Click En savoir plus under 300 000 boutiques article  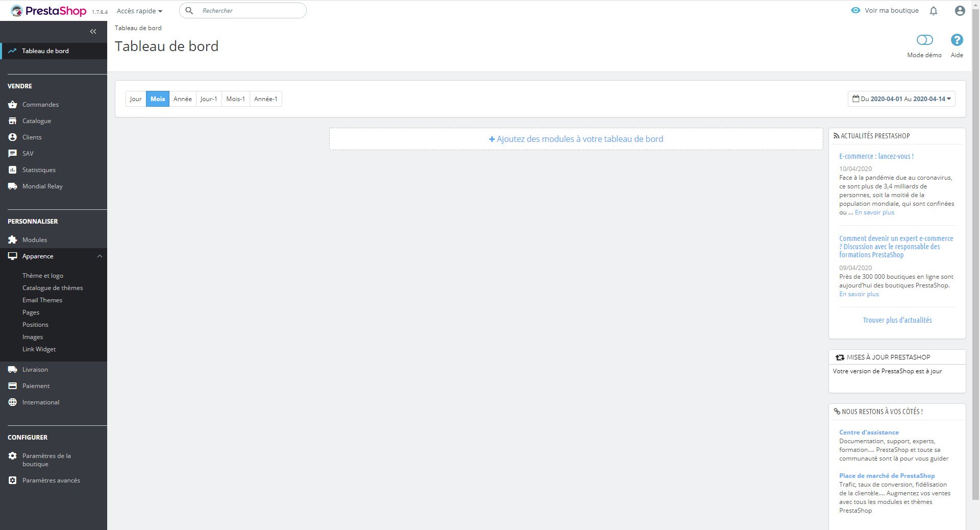(x=859, y=294)
